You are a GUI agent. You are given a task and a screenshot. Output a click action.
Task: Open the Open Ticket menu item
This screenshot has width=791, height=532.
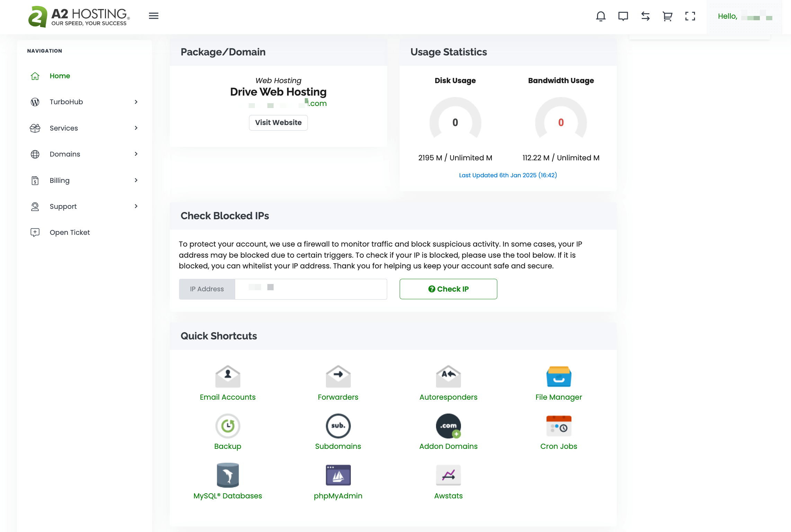(69, 232)
